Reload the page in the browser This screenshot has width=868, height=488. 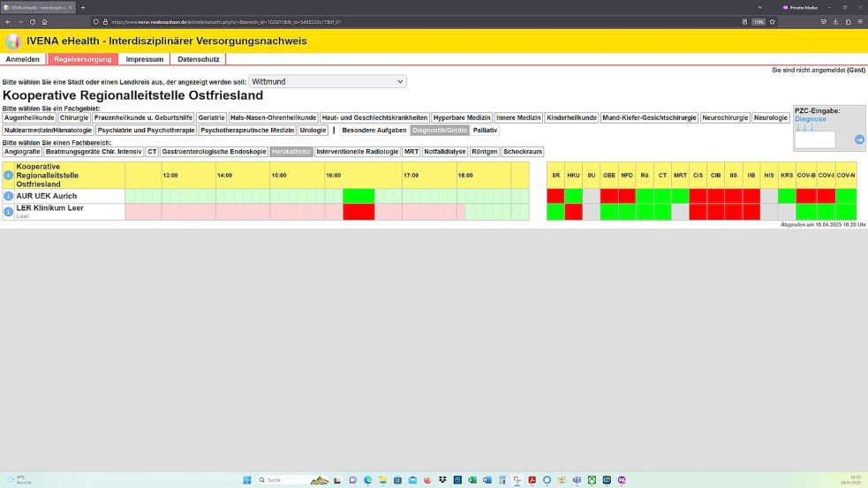(32, 22)
